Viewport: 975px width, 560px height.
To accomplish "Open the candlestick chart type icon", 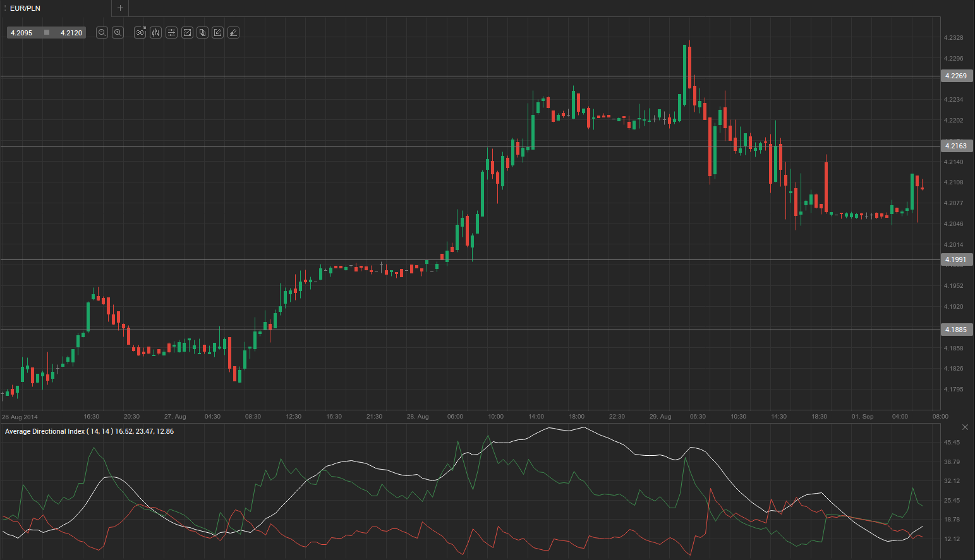I will click(x=155, y=32).
